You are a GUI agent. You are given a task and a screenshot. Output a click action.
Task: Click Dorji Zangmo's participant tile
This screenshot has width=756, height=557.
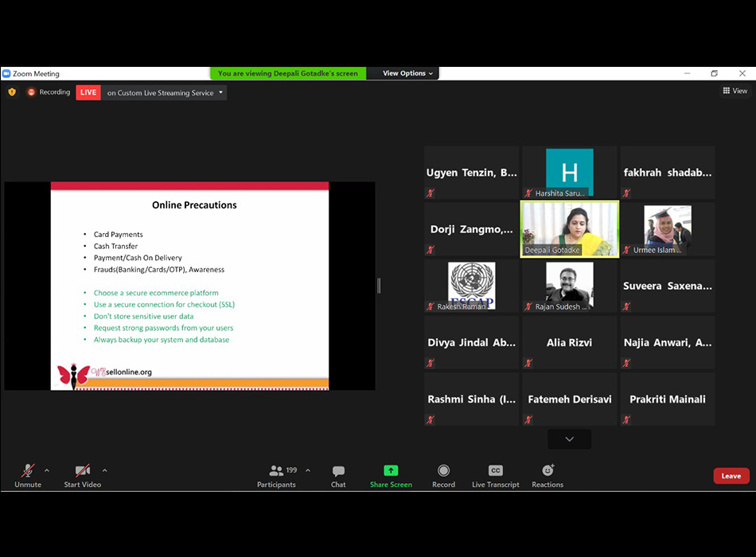pyautogui.click(x=472, y=229)
